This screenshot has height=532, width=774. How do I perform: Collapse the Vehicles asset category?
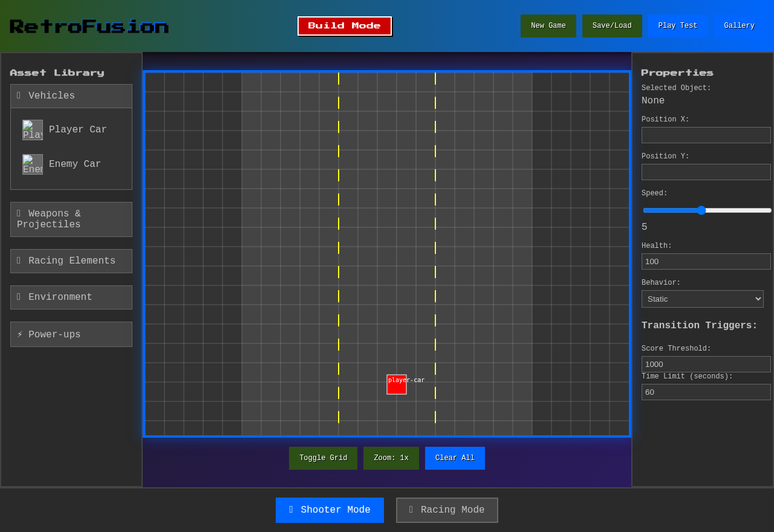(x=71, y=96)
